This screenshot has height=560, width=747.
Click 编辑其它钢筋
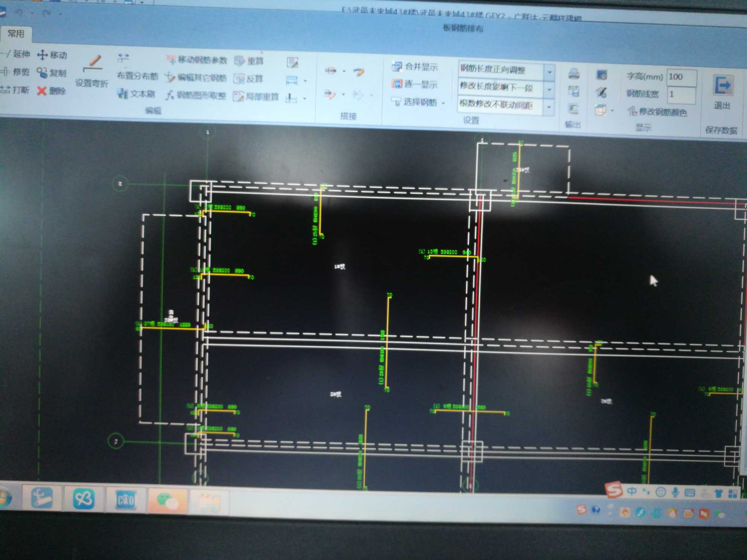point(196,78)
